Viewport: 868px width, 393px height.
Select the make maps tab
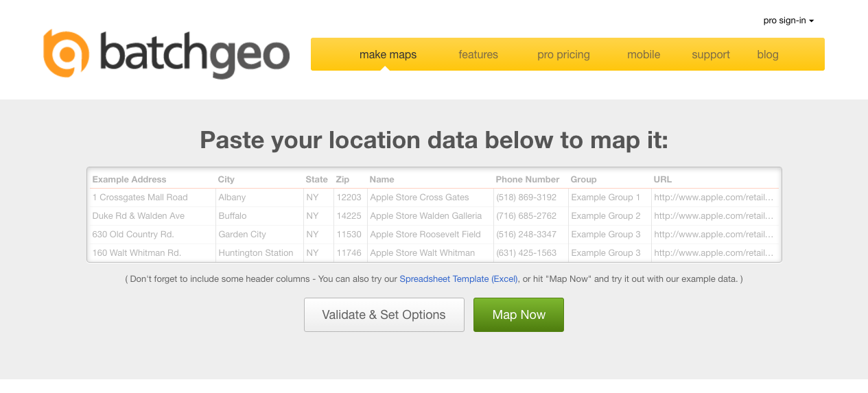(388, 54)
